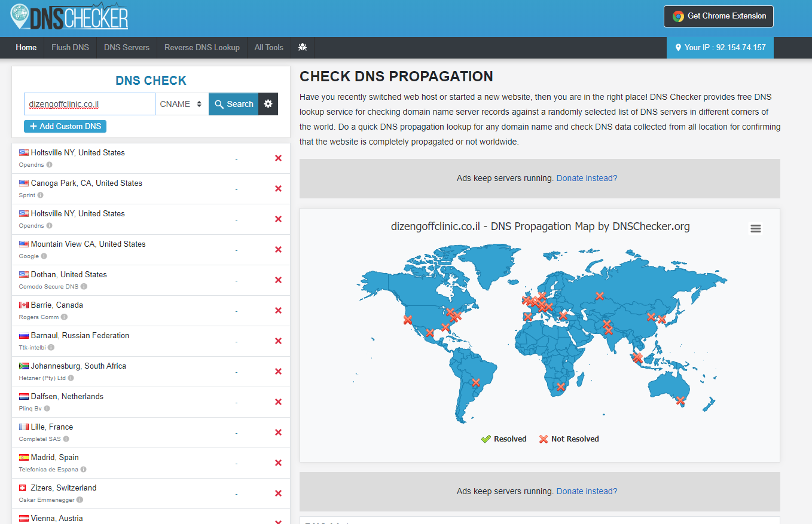The width and height of the screenshot is (812, 524).
Task: Click info icon beside Rogers Comm
Action: (x=64, y=317)
